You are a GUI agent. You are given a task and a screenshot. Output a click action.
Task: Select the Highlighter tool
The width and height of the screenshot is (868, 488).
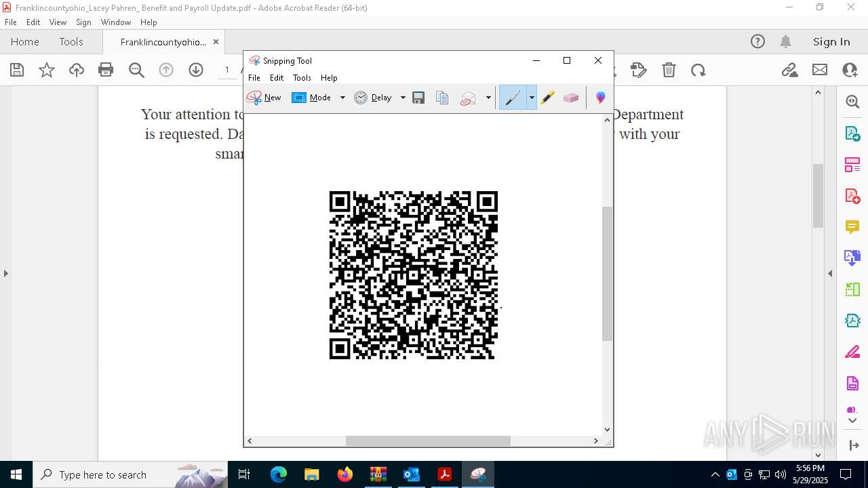point(548,98)
